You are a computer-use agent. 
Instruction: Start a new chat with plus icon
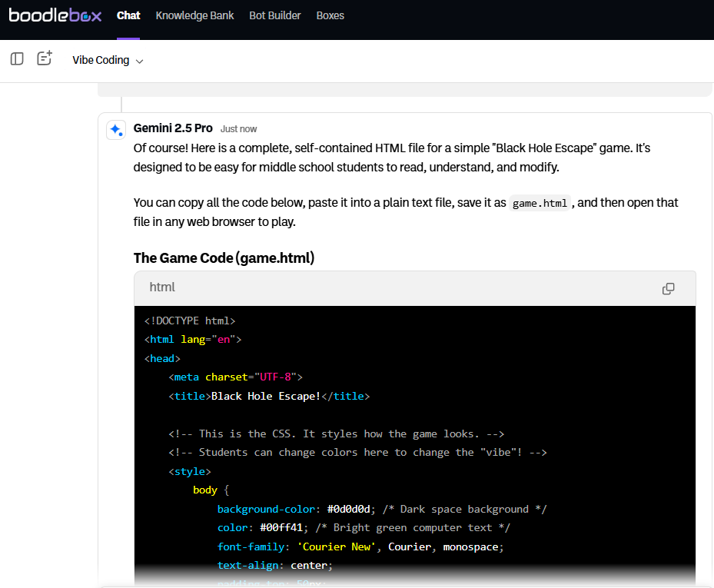coord(45,58)
